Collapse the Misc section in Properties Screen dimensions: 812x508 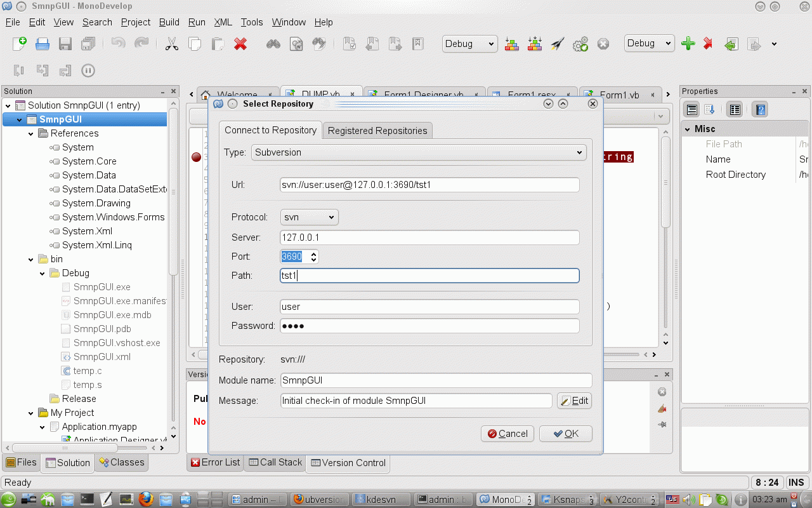pyautogui.click(x=687, y=129)
